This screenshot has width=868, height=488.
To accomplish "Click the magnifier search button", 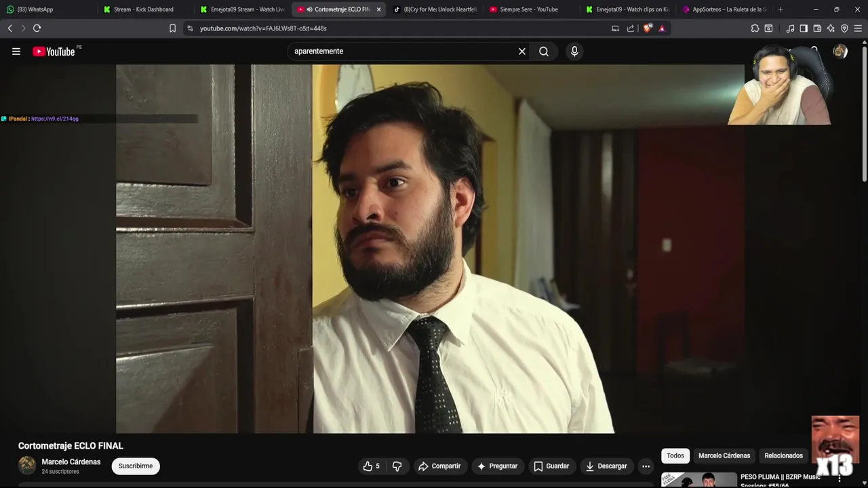I will (544, 52).
